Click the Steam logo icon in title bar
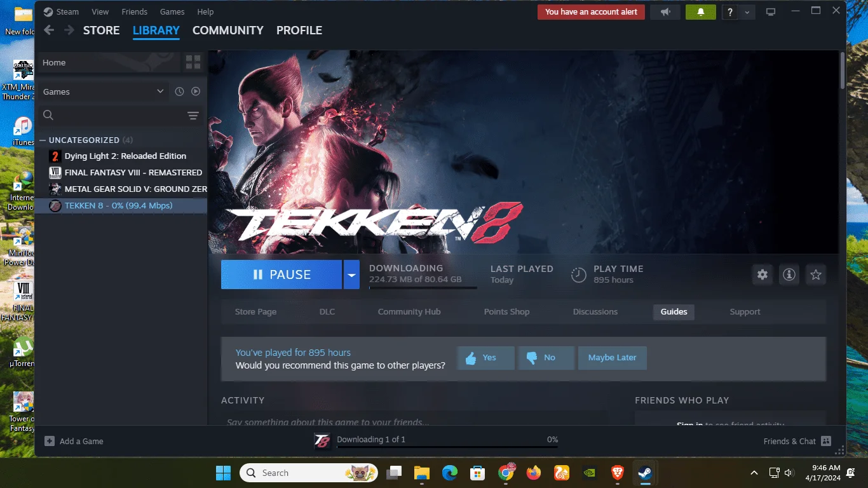 pos(48,11)
